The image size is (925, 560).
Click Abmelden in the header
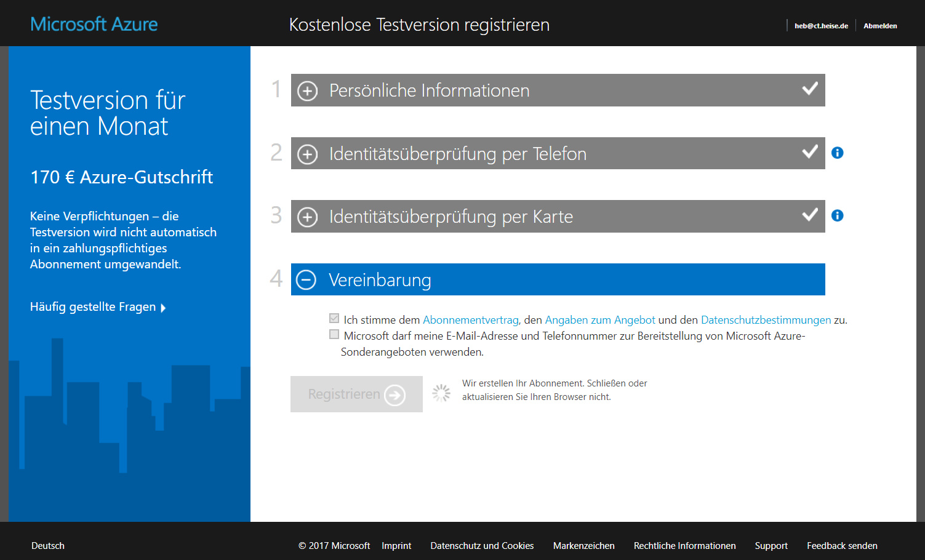pos(879,26)
